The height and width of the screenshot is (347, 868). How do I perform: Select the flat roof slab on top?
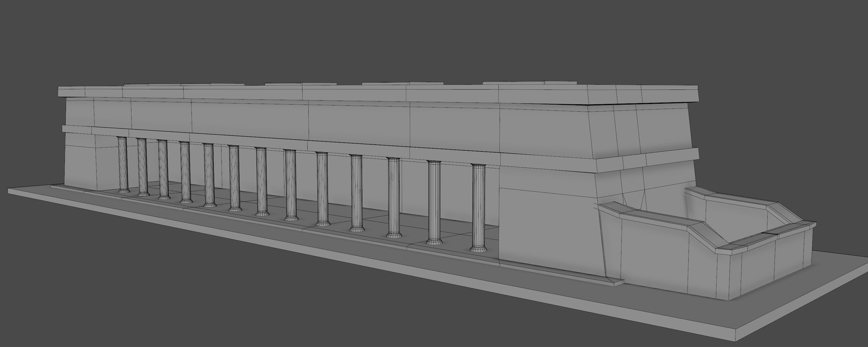pos(379,95)
